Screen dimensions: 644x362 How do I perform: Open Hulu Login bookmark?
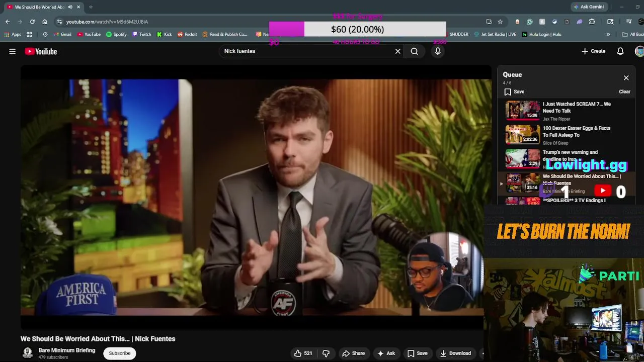pos(541,35)
